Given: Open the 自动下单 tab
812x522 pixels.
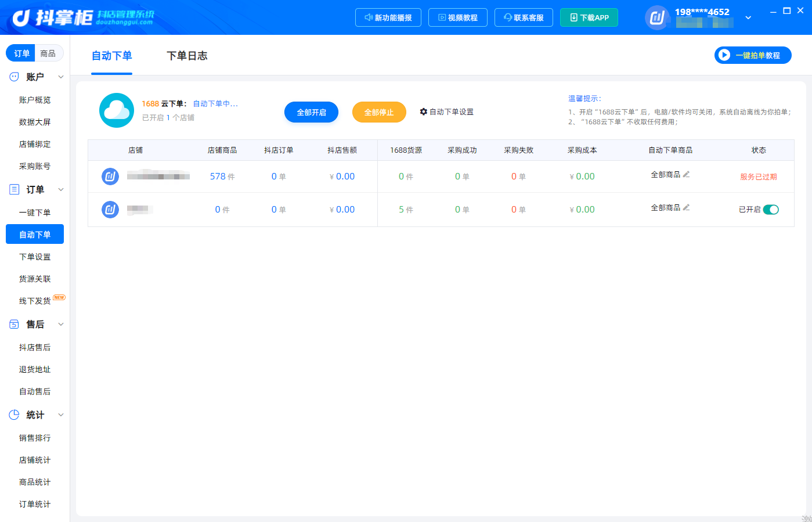Looking at the screenshot, I should pyautogui.click(x=112, y=56).
